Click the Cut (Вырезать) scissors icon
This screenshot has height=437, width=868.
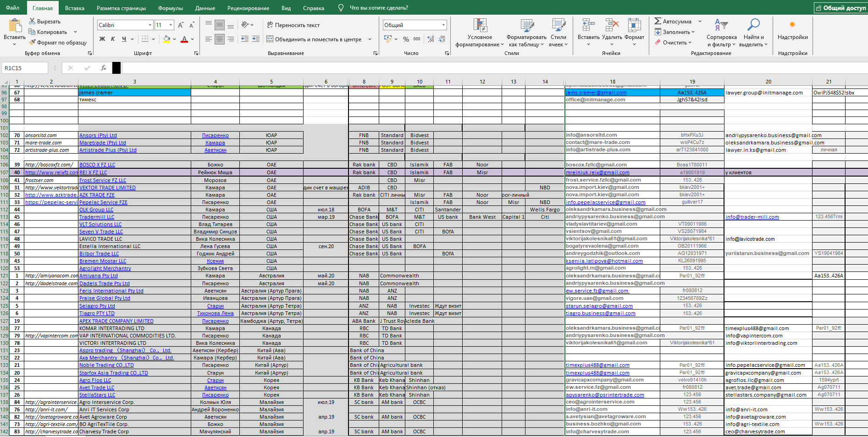coord(32,21)
